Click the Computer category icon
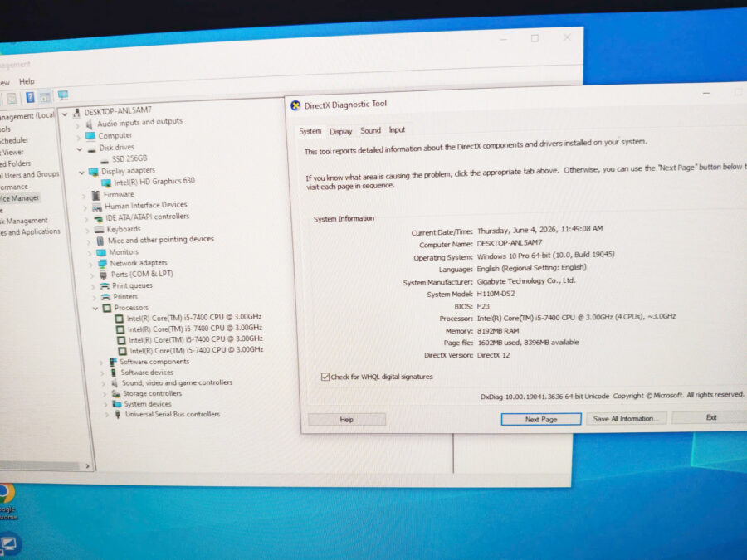Viewport: 747px width, 560px height. pyautogui.click(x=90, y=136)
